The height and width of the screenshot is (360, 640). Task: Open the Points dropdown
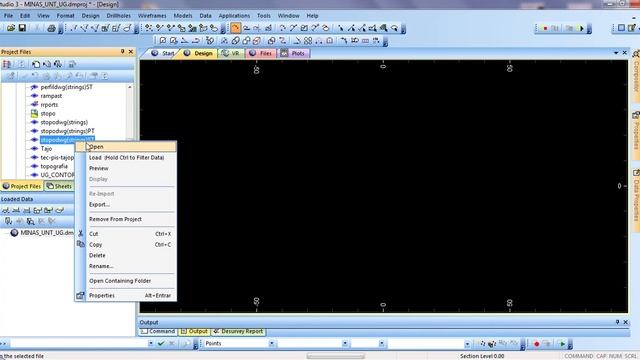pos(271,344)
